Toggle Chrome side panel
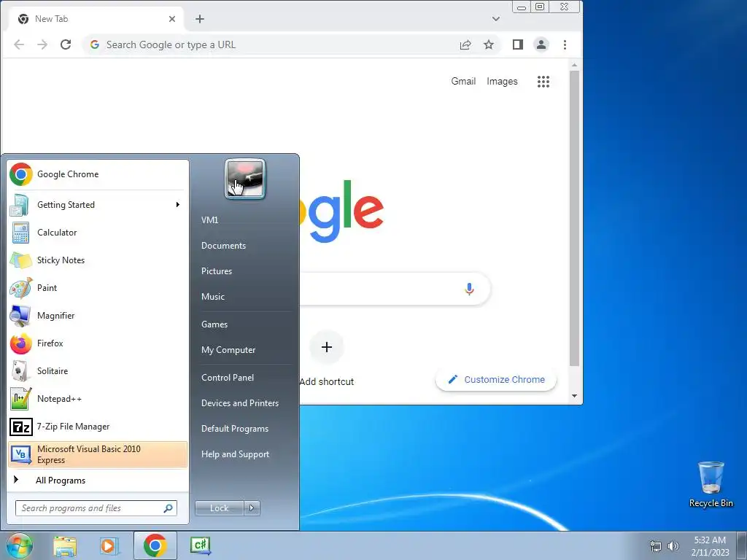Image resolution: width=747 pixels, height=560 pixels. click(x=518, y=44)
